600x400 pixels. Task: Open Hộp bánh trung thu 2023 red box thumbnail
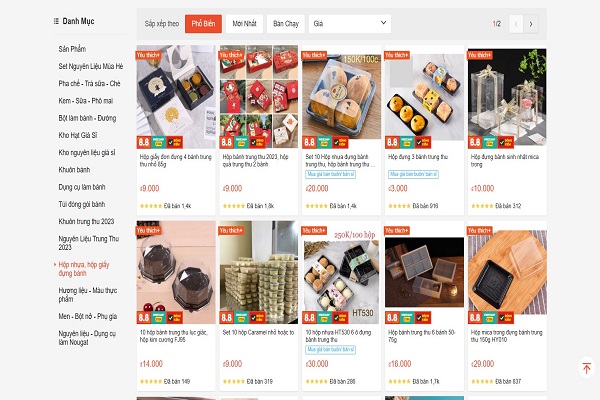pos(259,96)
